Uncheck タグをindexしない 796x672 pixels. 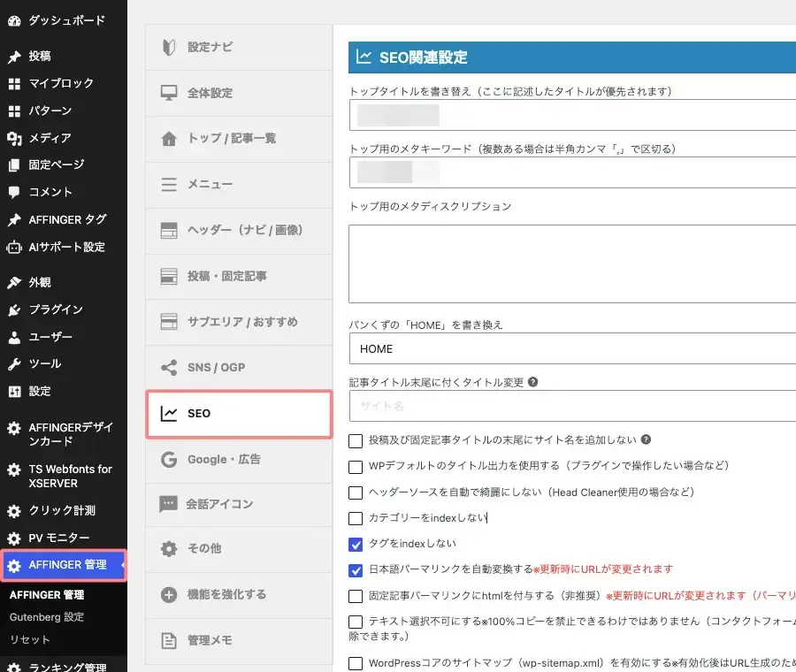pos(356,544)
